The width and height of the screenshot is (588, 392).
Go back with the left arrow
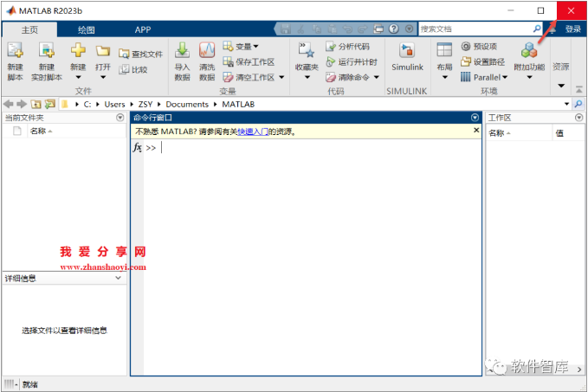9,104
